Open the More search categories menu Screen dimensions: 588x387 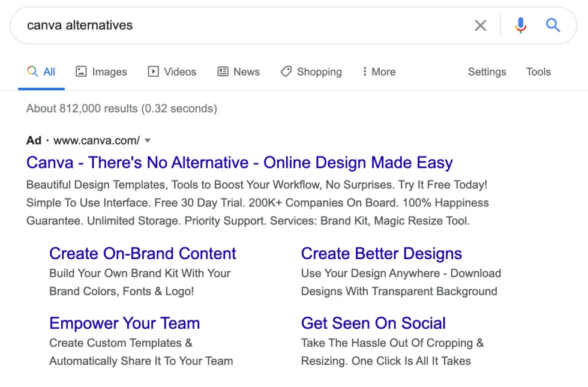(x=383, y=72)
